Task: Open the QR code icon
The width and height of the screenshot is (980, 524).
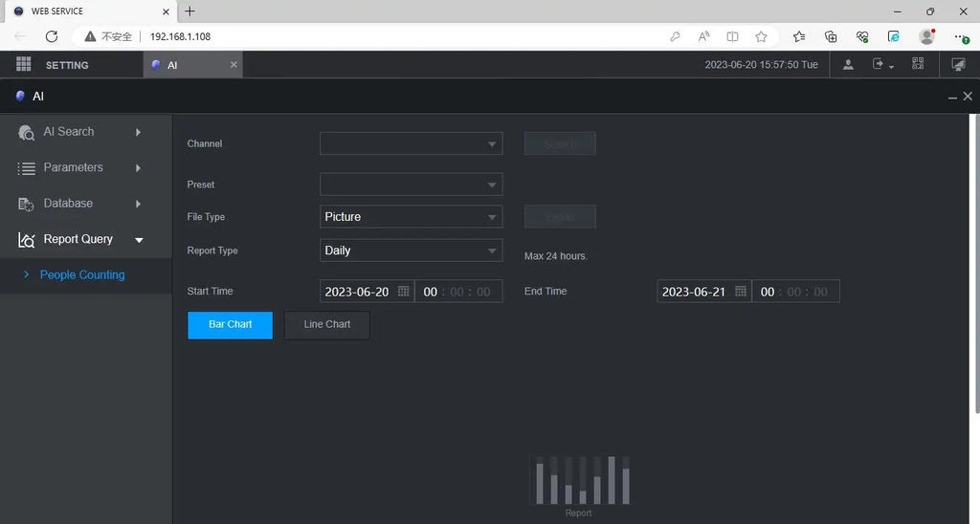Action: pyautogui.click(x=918, y=64)
